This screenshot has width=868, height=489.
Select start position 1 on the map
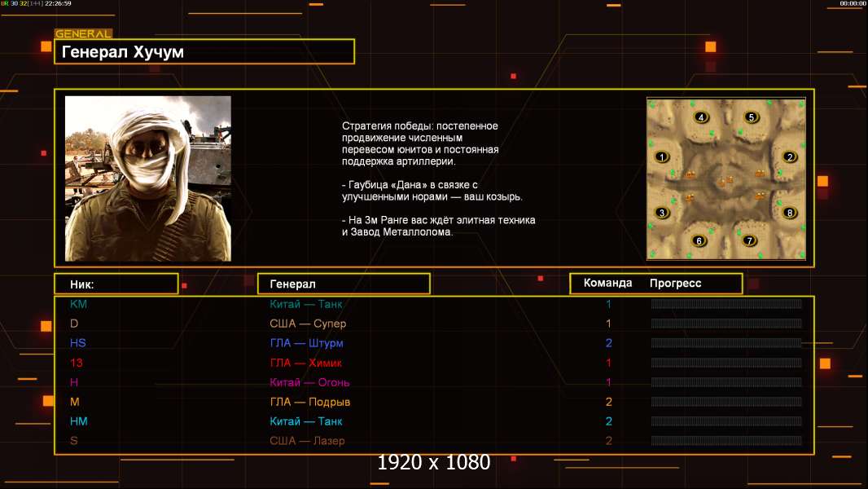[662, 156]
